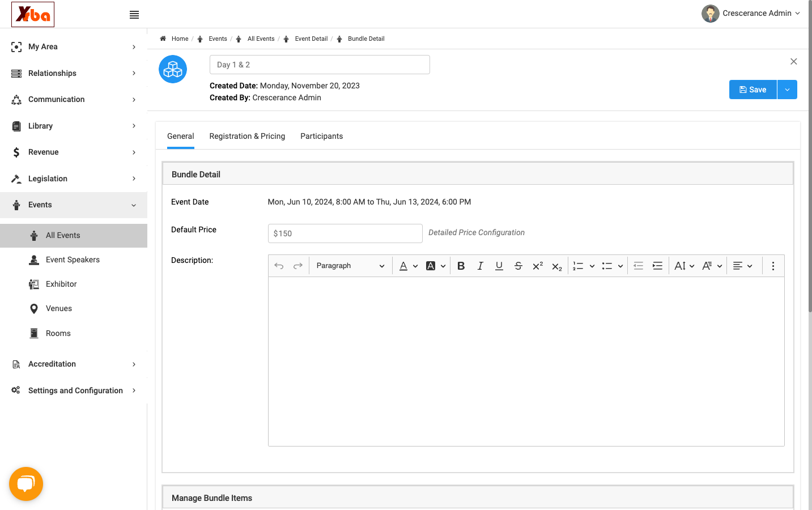Switch to the General tab
The image size is (812, 510).
pyautogui.click(x=181, y=136)
